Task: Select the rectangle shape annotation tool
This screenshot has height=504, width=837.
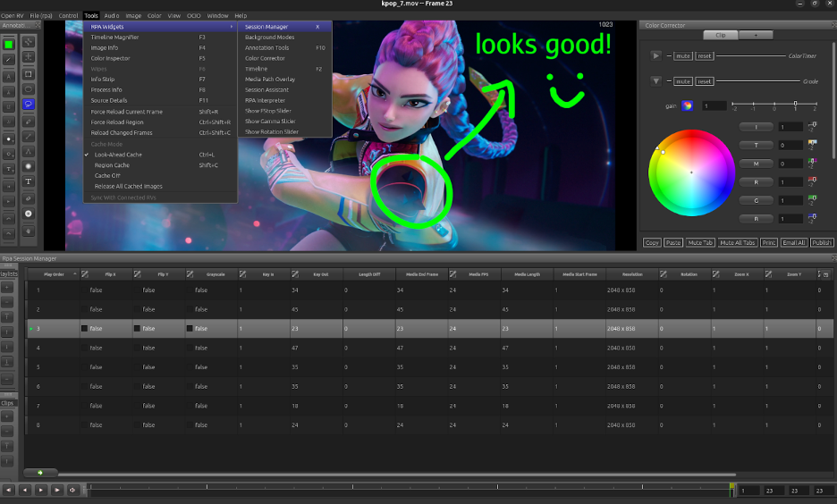Action: tap(29, 73)
